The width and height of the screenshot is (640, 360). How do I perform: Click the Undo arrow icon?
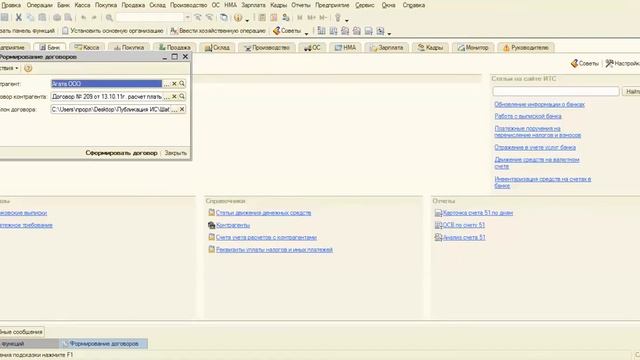pyautogui.click(x=84, y=18)
